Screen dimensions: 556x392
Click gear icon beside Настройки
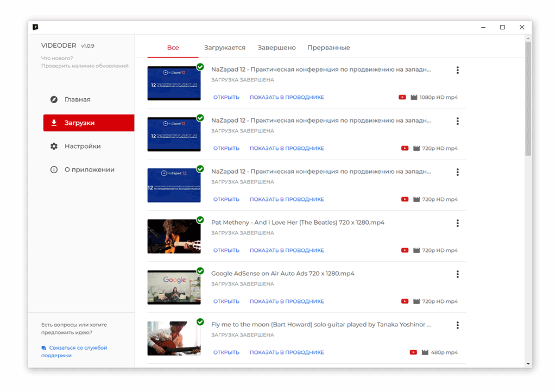click(54, 147)
